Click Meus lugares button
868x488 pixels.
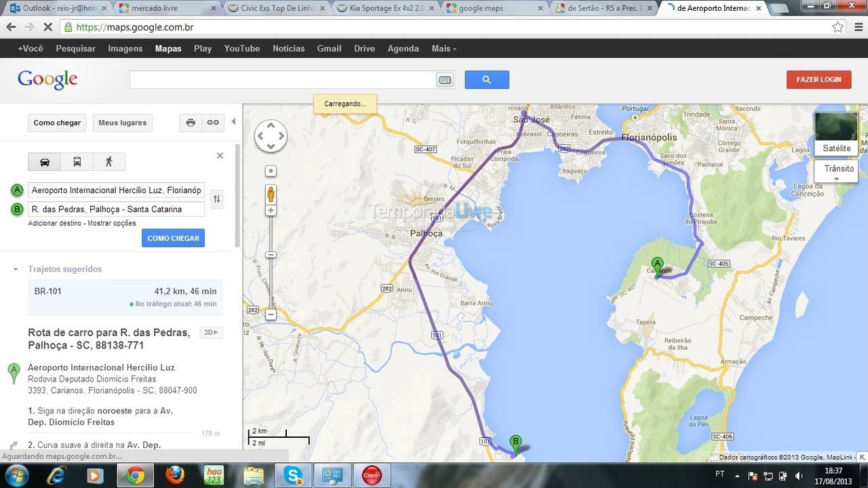(123, 123)
